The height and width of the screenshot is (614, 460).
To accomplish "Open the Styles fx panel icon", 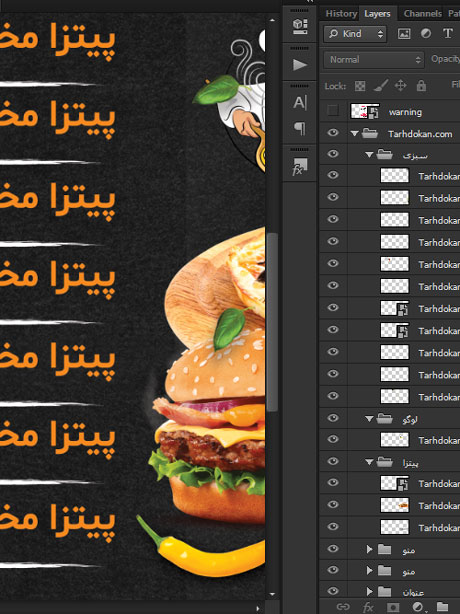I will (x=300, y=166).
